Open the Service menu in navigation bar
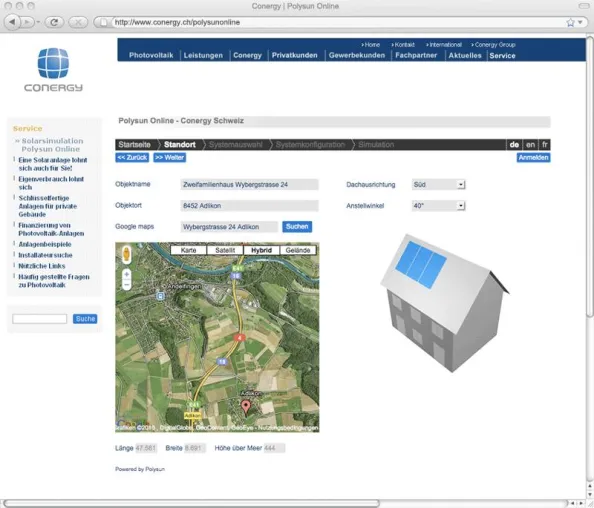Viewport: 594px width, 508px height. [x=502, y=55]
